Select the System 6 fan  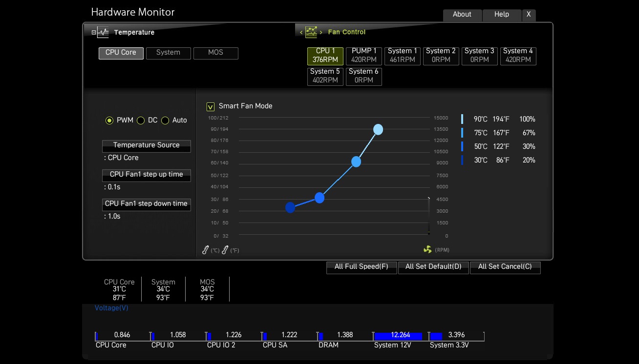coord(364,76)
